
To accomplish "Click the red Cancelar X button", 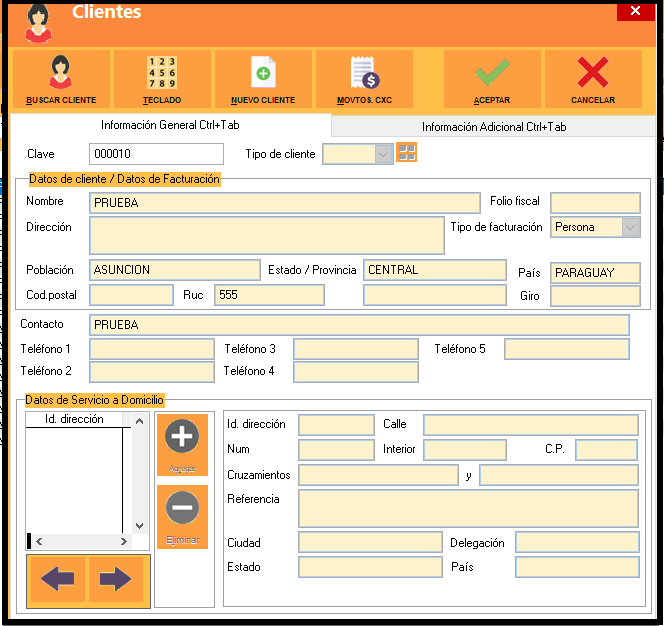I will coord(593,79).
